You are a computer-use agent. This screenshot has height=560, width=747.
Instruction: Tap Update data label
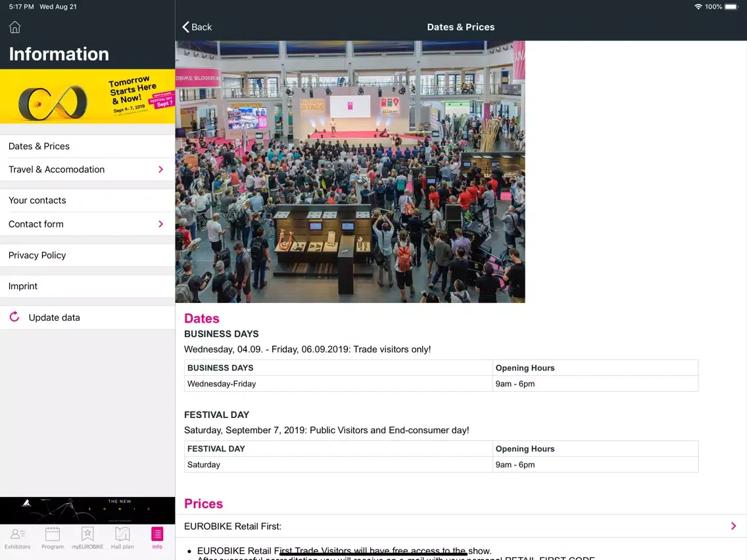(x=55, y=317)
